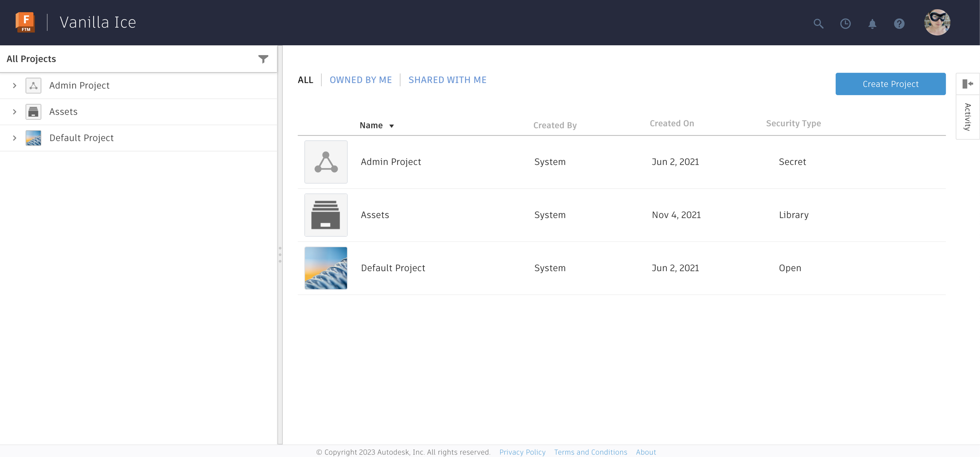Switch to the Shared With Me tab
Viewport: 980px width, 457px height.
pyautogui.click(x=447, y=80)
